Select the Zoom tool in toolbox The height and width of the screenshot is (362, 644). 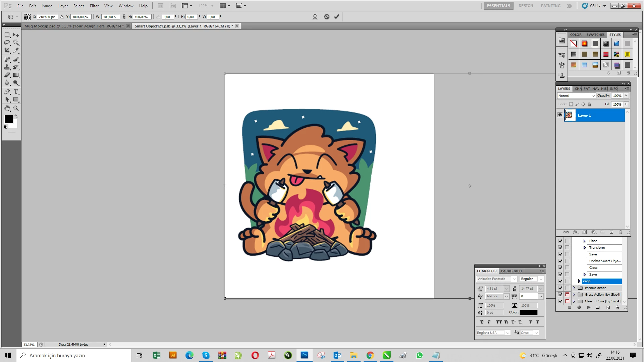pyautogui.click(x=16, y=108)
